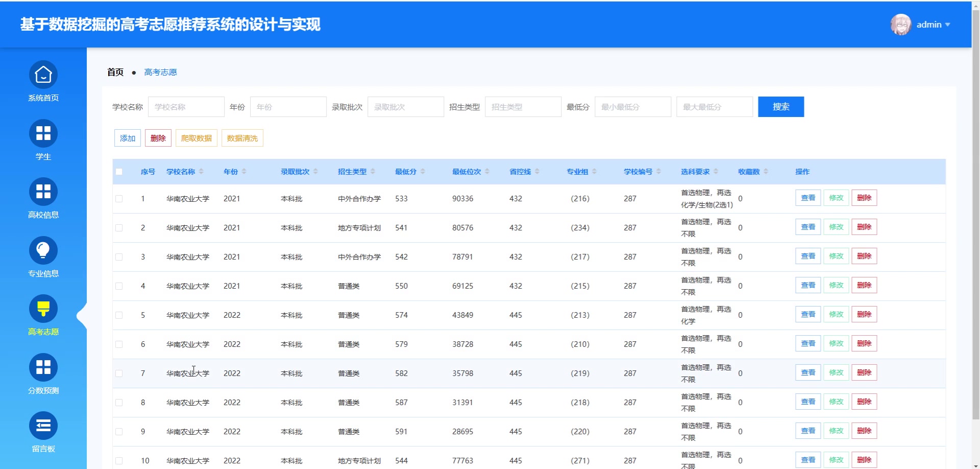Click 删除 for row 3

[x=864, y=256]
